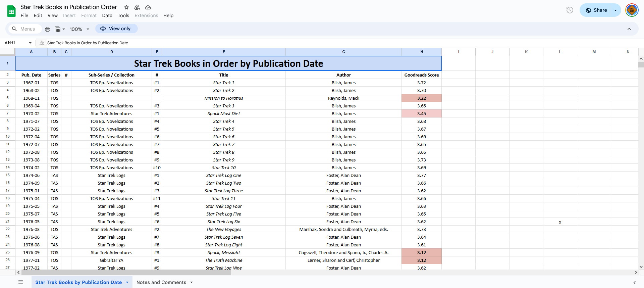Click the Reynolds, Mack author cell
The height and width of the screenshot is (288, 644).
coord(343,98)
